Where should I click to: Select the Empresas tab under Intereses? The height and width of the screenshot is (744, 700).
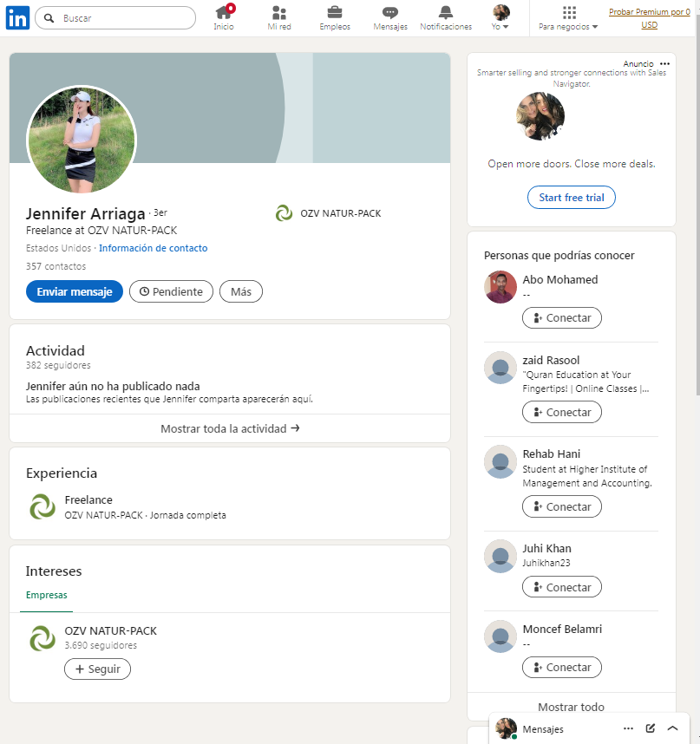tap(47, 595)
